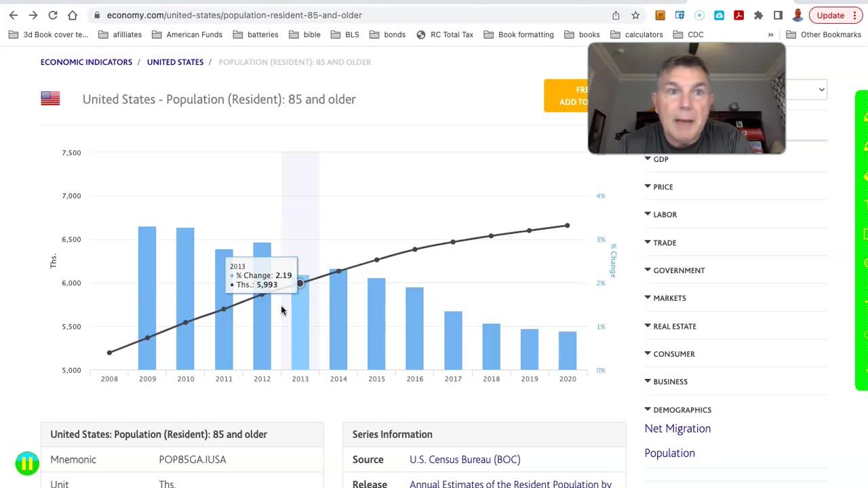Open the circular target extension icon
Image resolution: width=868 pixels, height=488 pixels.
(699, 15)
